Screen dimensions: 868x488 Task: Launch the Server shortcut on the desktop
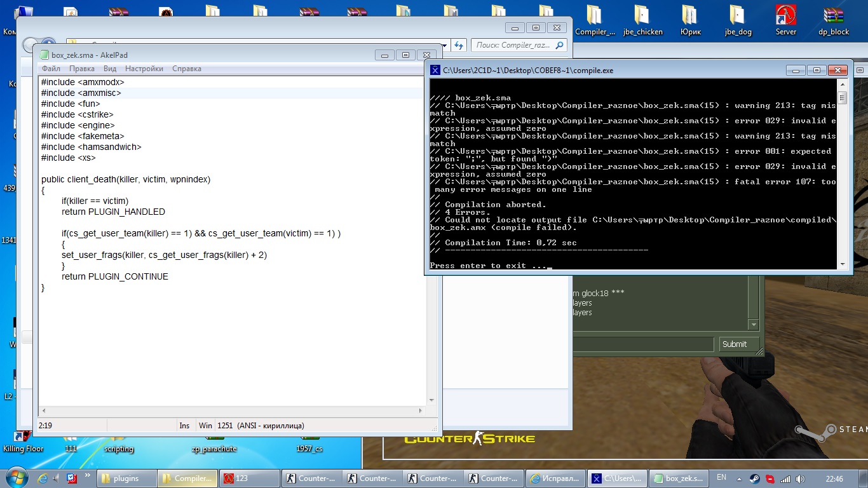pos(786,20)
